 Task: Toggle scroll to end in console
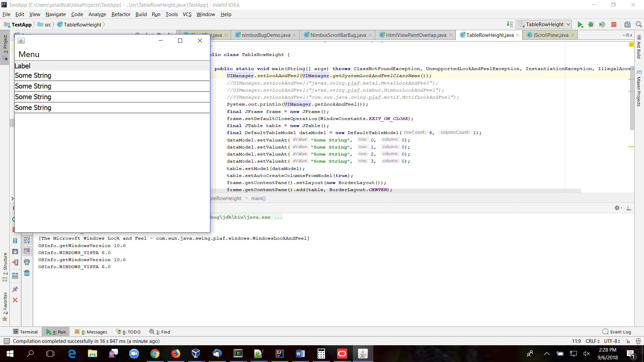(27, 251)
